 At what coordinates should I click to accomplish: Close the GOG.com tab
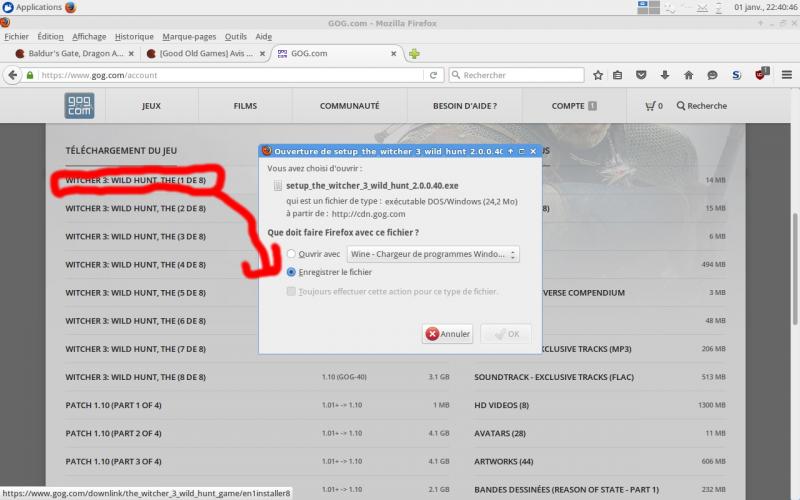pos(393,54)
